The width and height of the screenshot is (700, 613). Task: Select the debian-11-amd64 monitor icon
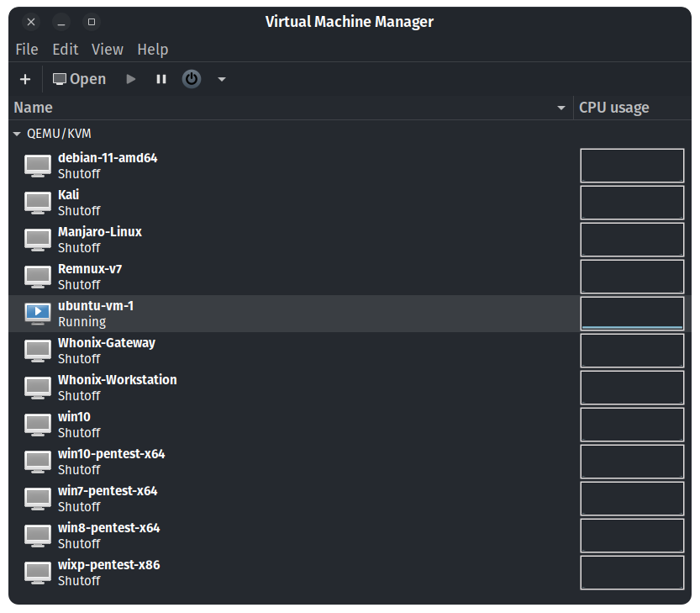[x=38, y=166]
